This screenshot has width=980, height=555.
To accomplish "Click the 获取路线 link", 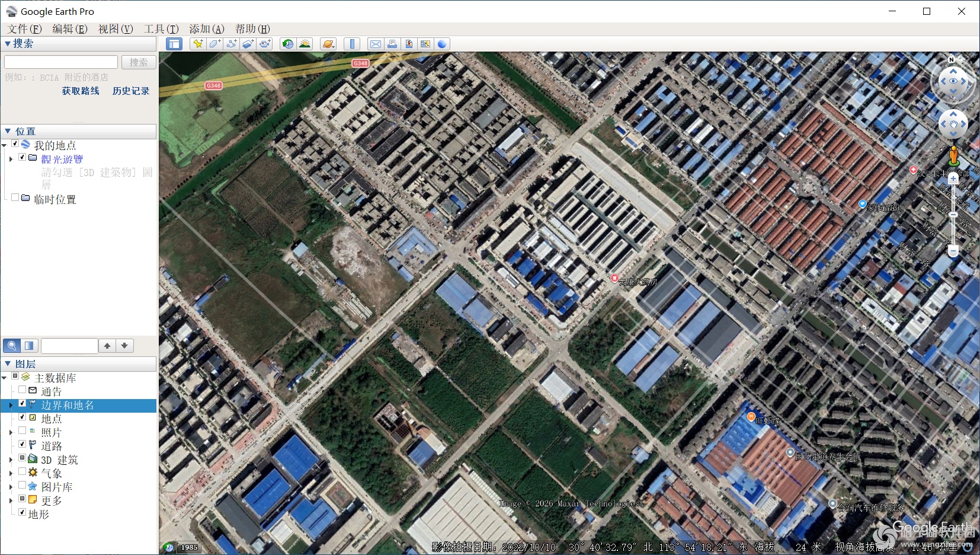I will (81, 91).
